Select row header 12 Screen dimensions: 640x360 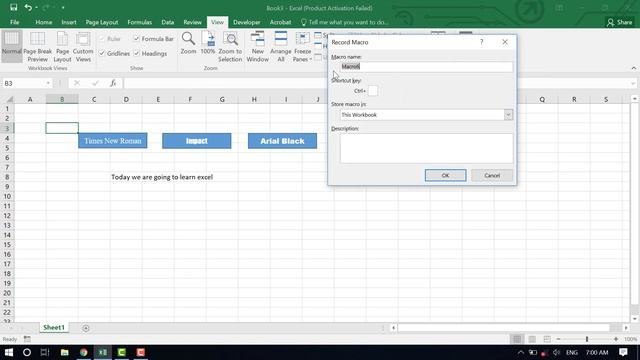pyautogui.click(x=7, y=216)
